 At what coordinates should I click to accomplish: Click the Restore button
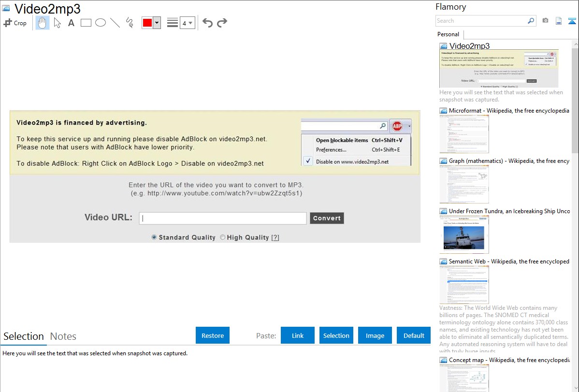click(213, 335)
